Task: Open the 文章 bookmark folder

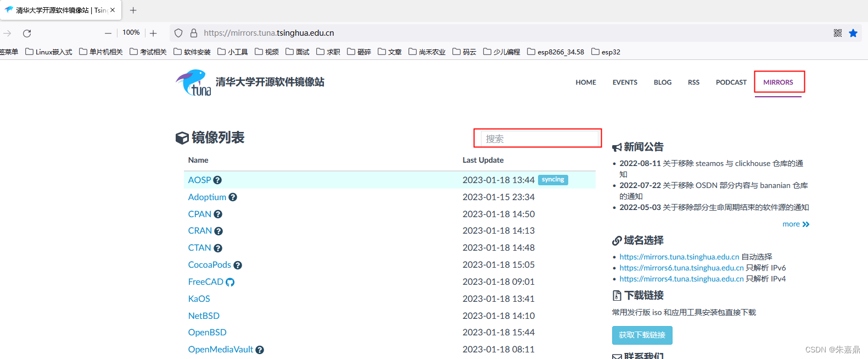Action: point(390,52)
